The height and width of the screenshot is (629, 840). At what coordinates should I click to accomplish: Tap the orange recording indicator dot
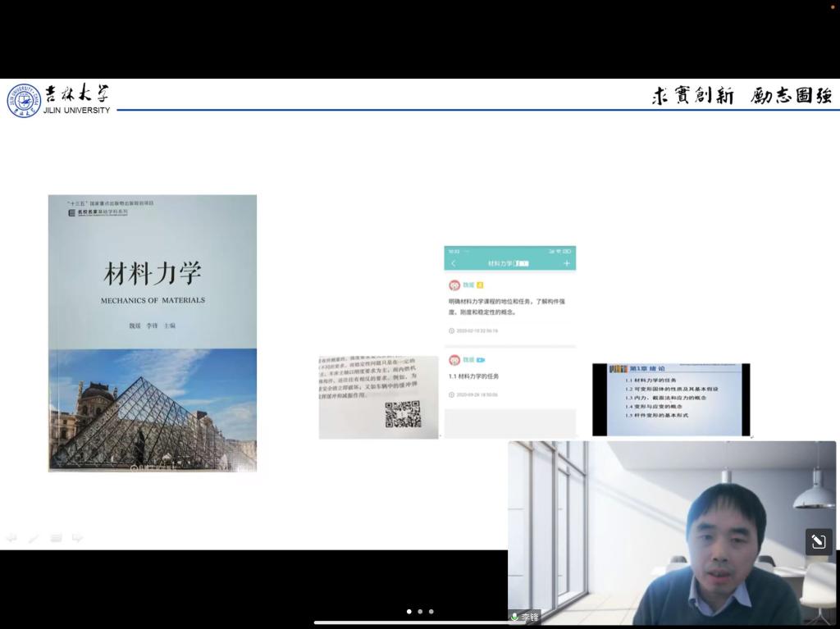(832, 5)
